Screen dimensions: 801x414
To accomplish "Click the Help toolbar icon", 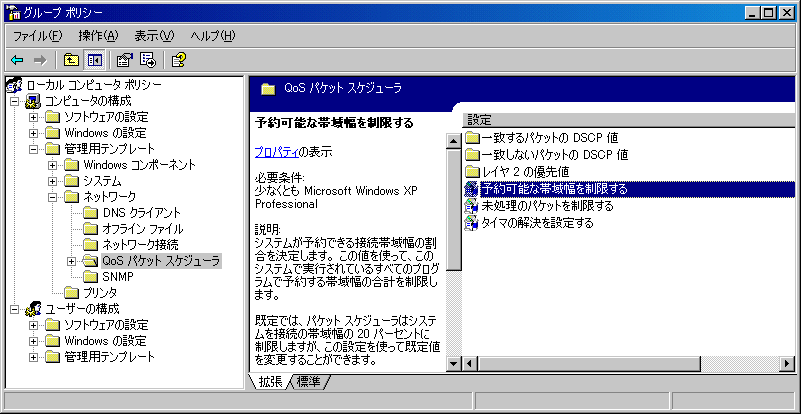I will 178,61.
